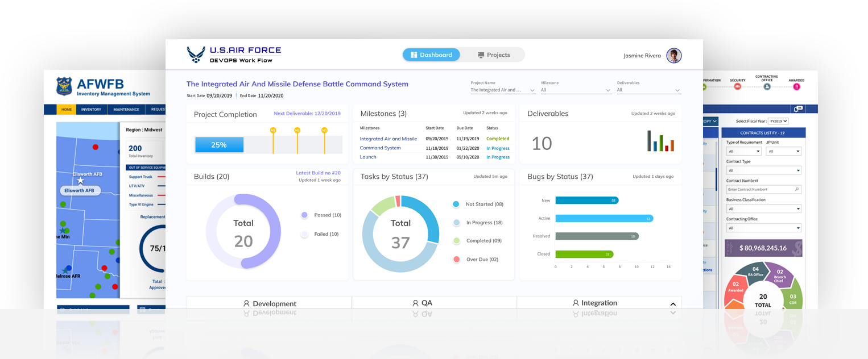Click the M2 marker on Project Completion bar
Image resolution: width=868 pixels, height=359 pixels.
pos(297,131)
